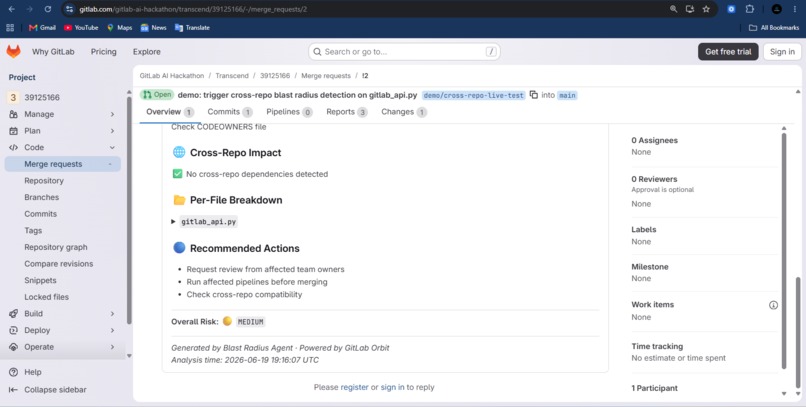
Task: Open main target branch link
Action: pos(567,95)
